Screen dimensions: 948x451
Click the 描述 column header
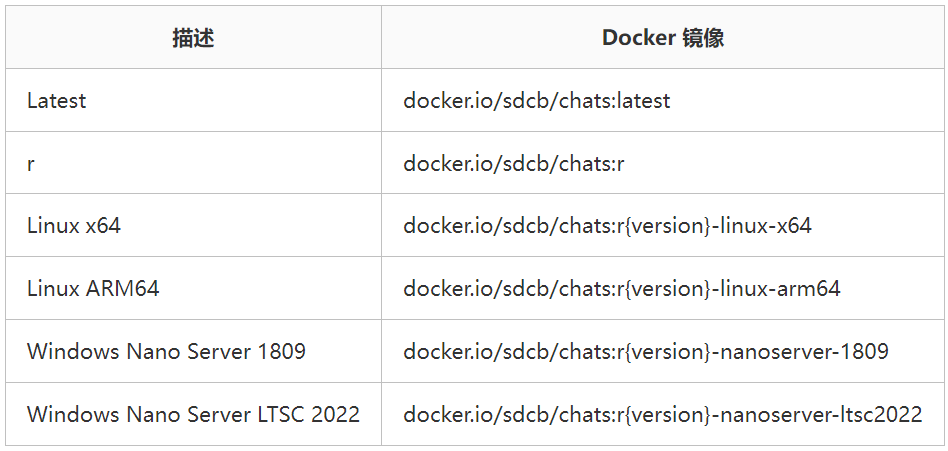click(193, 38)
